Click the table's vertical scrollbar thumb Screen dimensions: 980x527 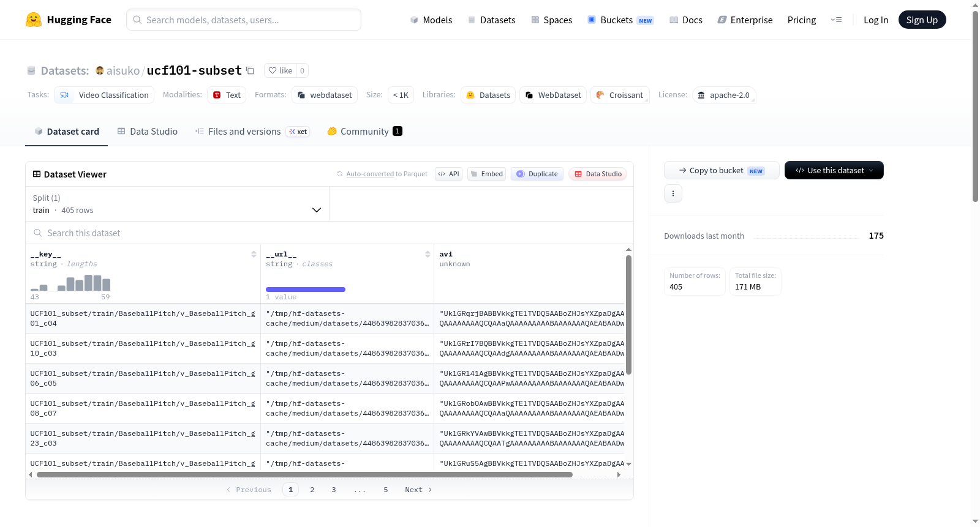point(628,315)
